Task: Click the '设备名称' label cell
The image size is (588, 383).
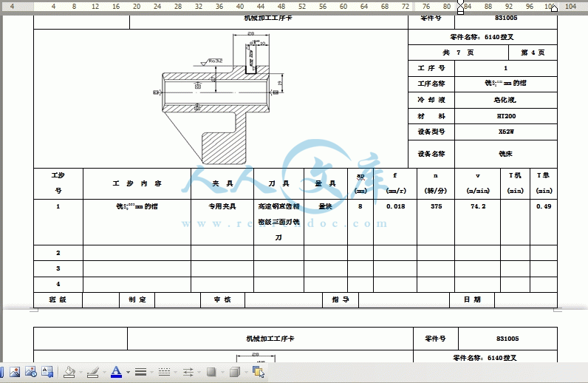Action: click(431, 154)
